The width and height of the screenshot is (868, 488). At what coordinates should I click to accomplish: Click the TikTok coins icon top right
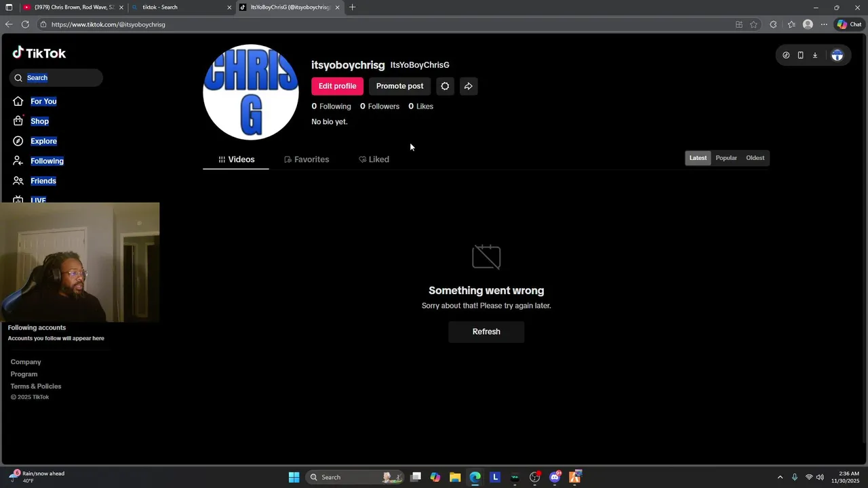(x=786, y=56)
